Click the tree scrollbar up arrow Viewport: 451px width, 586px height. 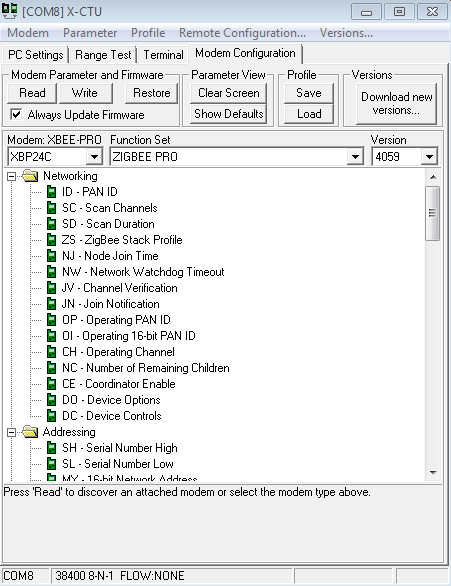pyautogui.click(x=433, y=177)
